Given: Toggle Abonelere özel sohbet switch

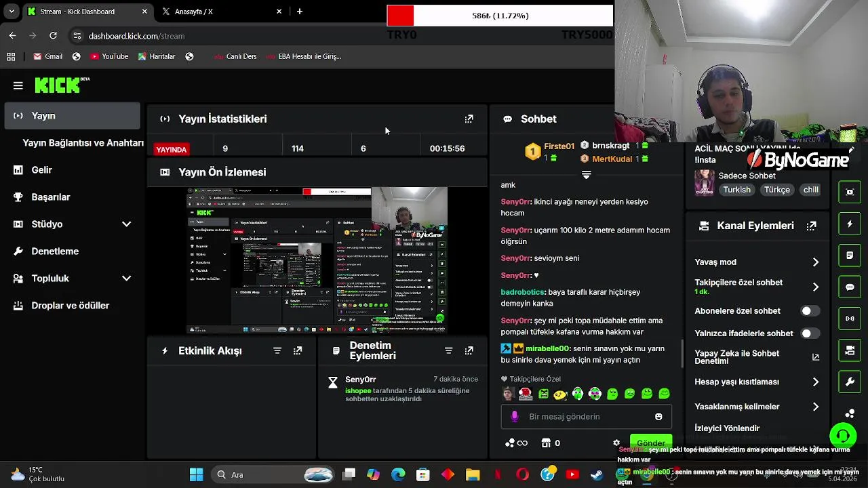Looking at the screenshot, I should (810, 311).
